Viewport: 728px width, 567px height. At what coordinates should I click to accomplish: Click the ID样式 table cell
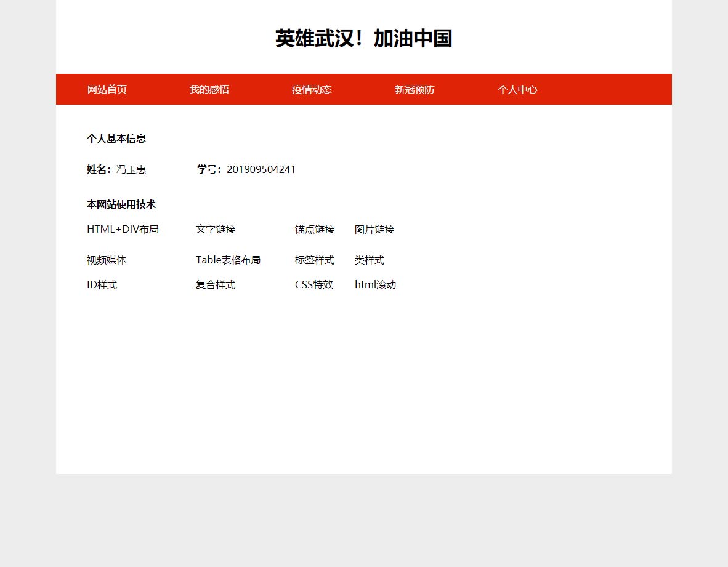102,284
